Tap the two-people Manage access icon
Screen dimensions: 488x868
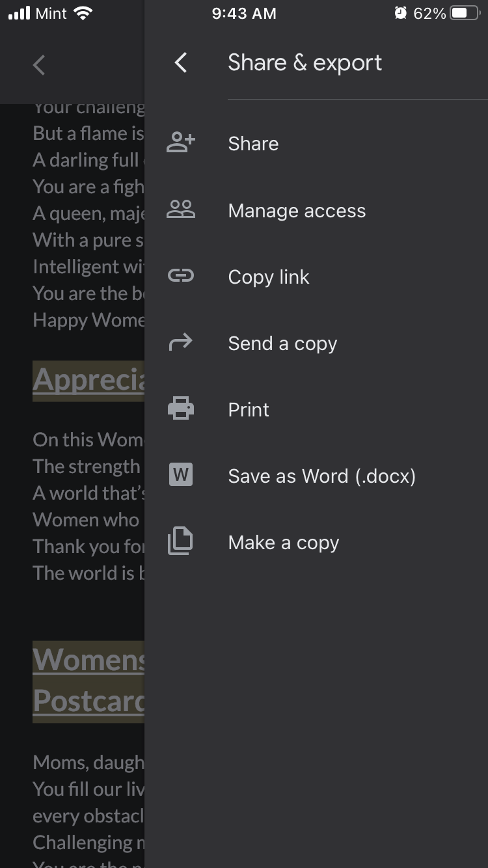pos(181,210)
